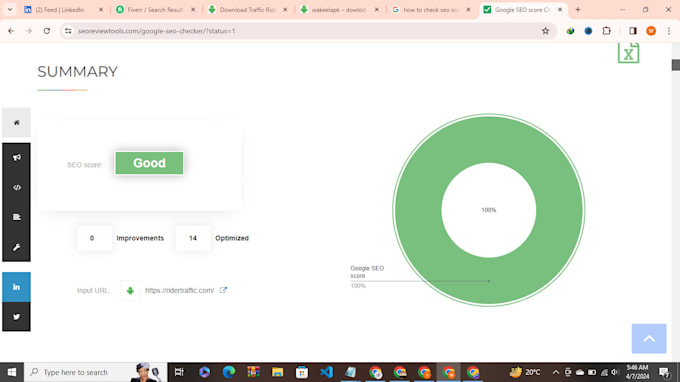Open the Extensions puzzle icon
The height and width of the screenshot is (382, 680).
(x=607, y=31)
